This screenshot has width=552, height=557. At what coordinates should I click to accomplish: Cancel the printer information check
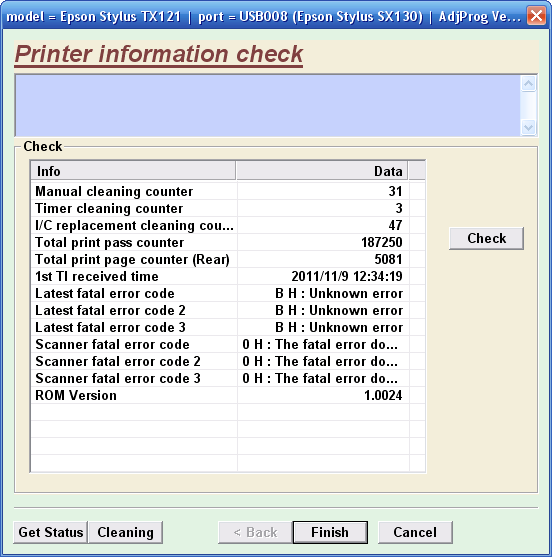[x=415, y=532]
